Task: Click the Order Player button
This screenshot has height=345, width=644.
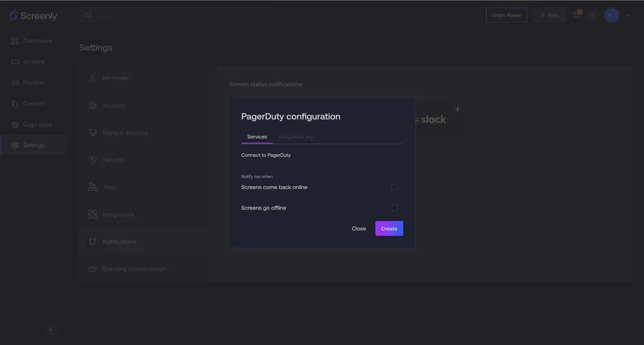Action: (506, 15)
